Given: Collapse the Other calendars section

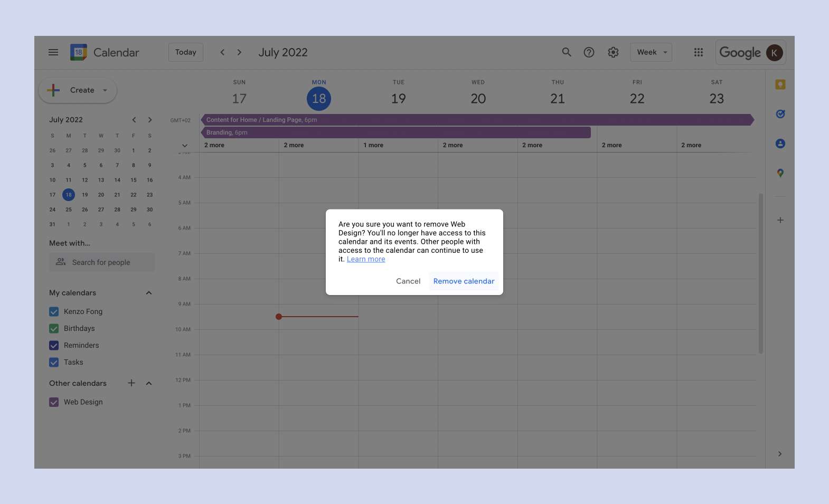Looking at the screenshot, I should (149, 384).
